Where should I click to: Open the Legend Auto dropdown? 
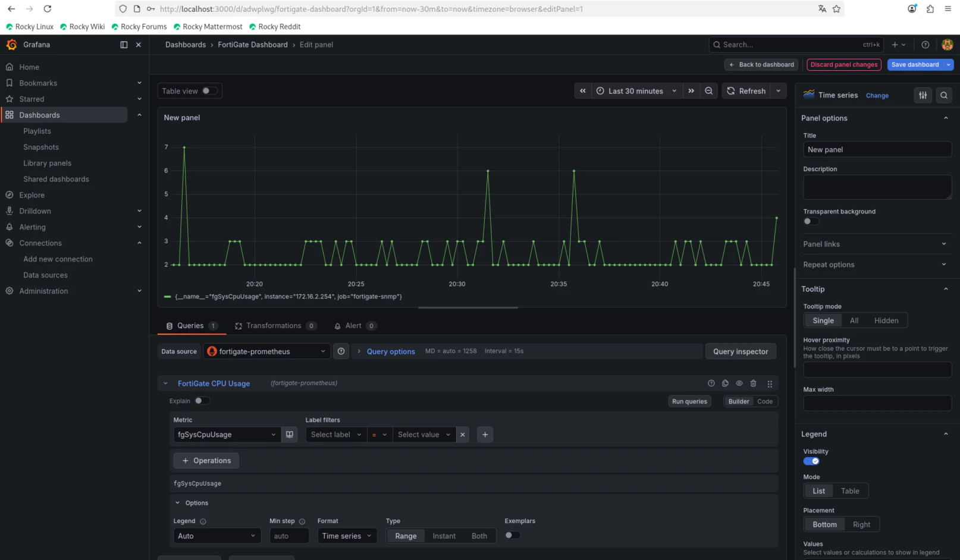217,536
